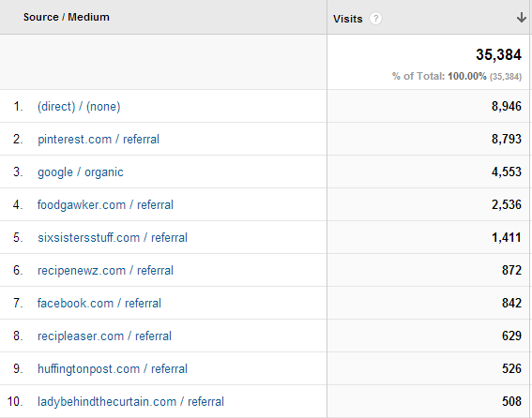
Task: Click huffingtonpost.com / referral link
Action: 113,369
